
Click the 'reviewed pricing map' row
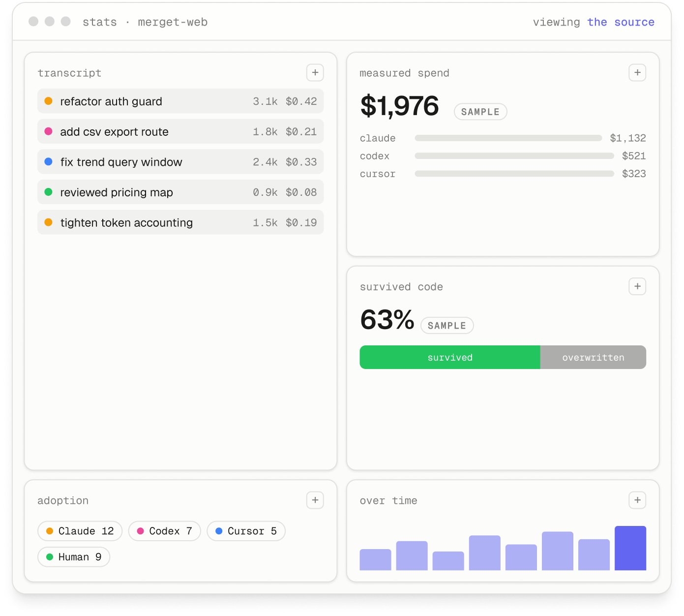[180, 192]
